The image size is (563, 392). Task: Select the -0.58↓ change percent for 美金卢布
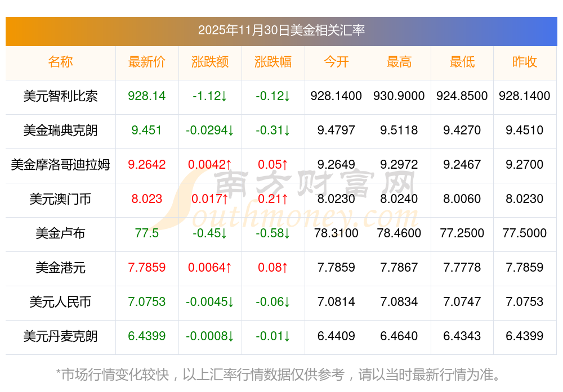(273, 233)
